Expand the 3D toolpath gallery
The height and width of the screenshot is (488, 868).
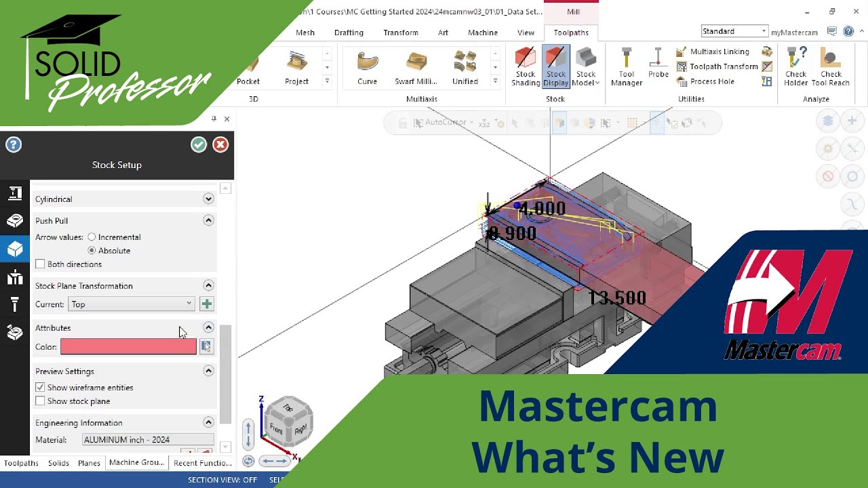click(327, 81)
